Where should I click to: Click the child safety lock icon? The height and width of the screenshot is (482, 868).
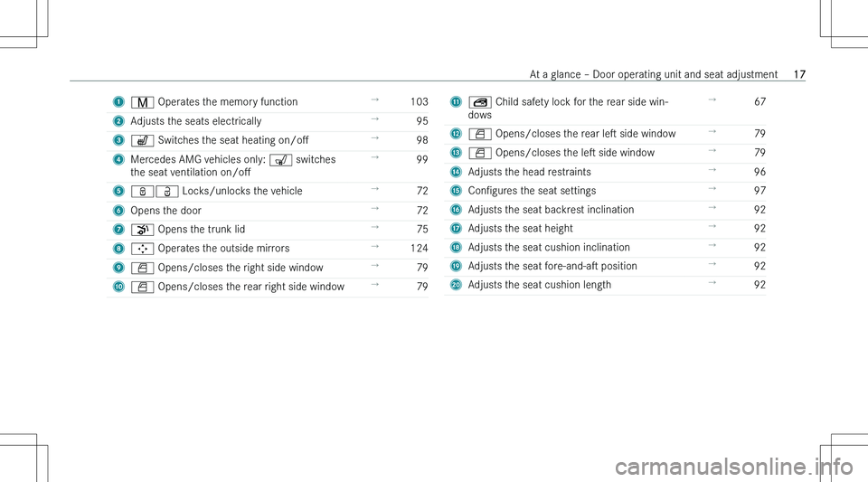(x=480, y=102)
